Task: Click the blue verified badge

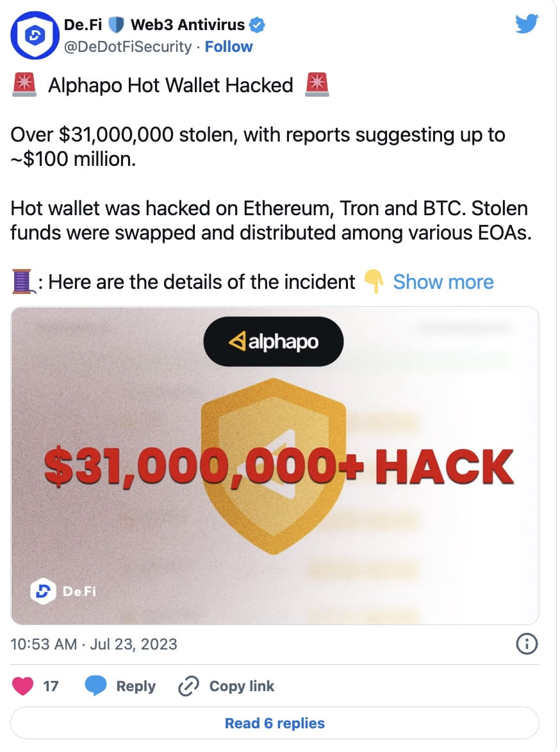Action: (257, 24)
